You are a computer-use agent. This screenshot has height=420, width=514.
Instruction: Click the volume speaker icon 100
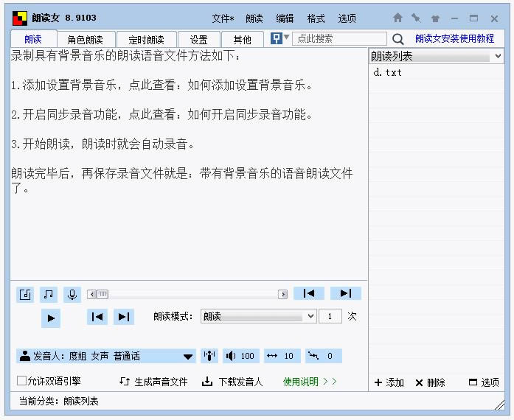pyautogui.click(x=241, y=356)
